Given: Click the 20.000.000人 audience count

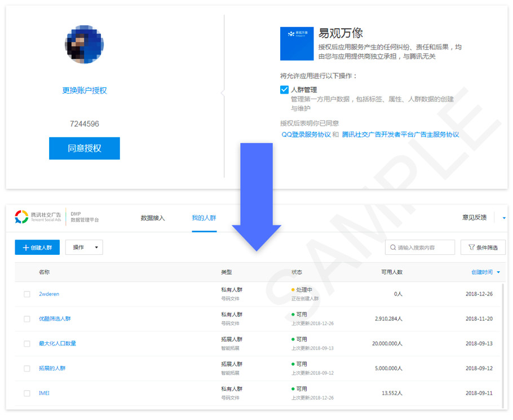Looking at the screenshot, I should [387, 344].
